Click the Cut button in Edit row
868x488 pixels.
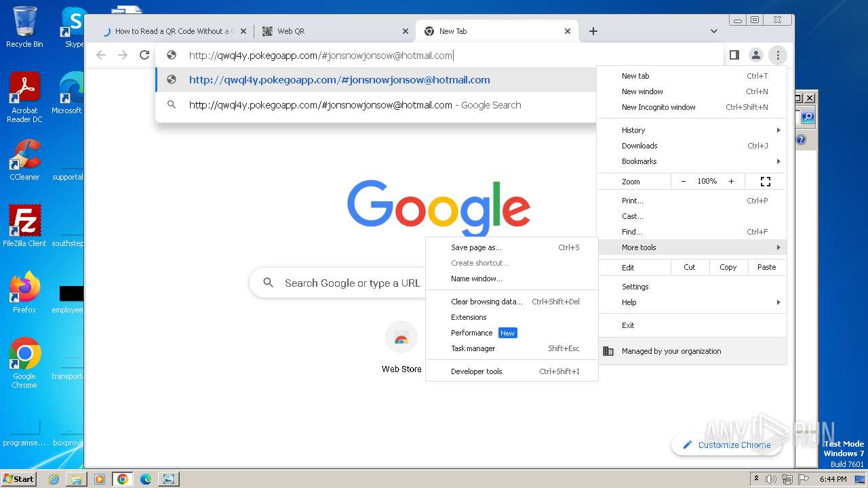[689, 267]
